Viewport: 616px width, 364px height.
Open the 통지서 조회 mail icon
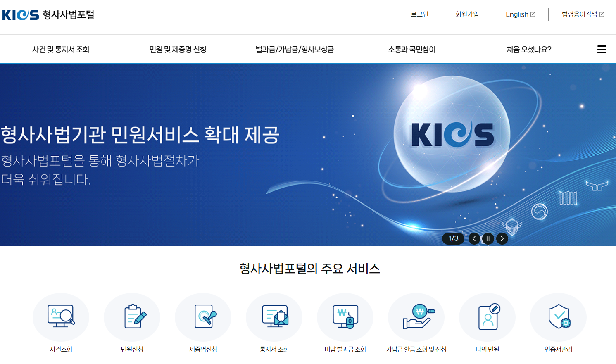[x=274, y=317]
